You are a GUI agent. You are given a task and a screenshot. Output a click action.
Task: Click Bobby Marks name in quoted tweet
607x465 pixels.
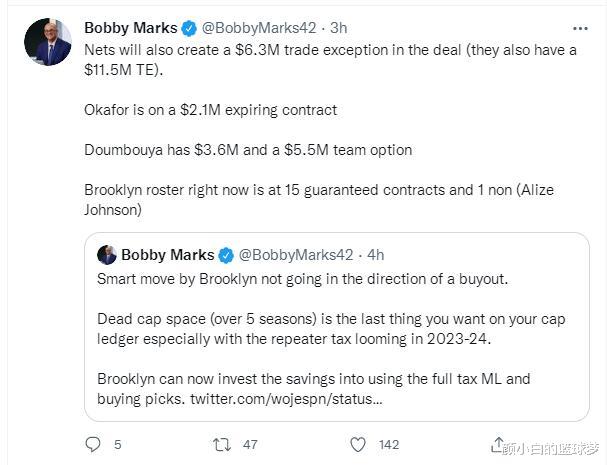(x=168, y=255)
